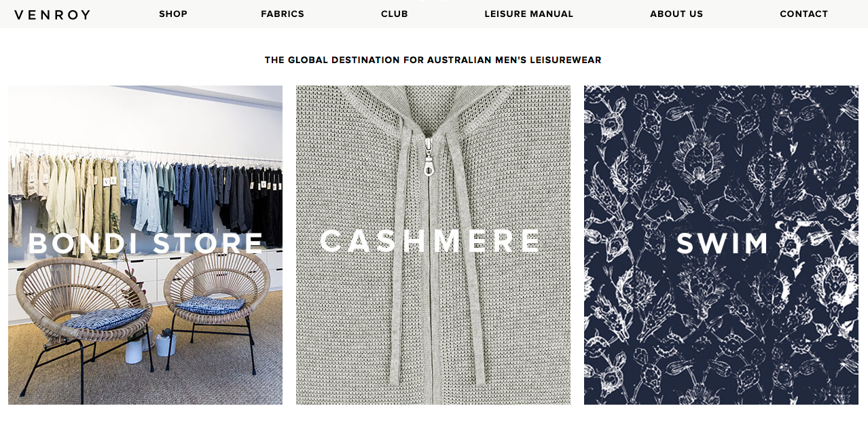Open the FABRICS menu item
The image size is (868, 423).
point(283,14)
